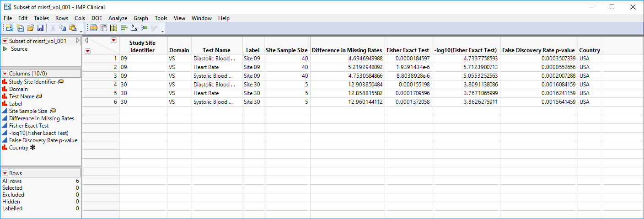The height and width of the screenshot is (219, 644).
Task: Collapse the side panels using the grid corner arrow
Action: pos(86,40)
